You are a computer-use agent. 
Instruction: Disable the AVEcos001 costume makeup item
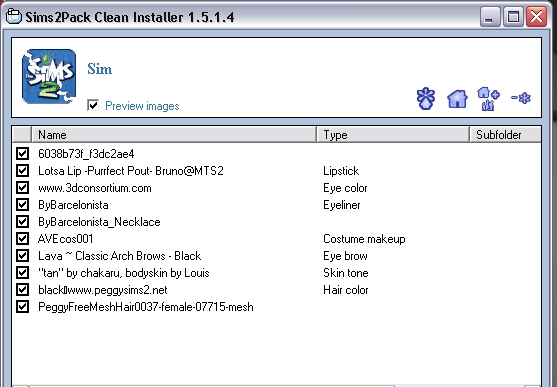point(22,238)
